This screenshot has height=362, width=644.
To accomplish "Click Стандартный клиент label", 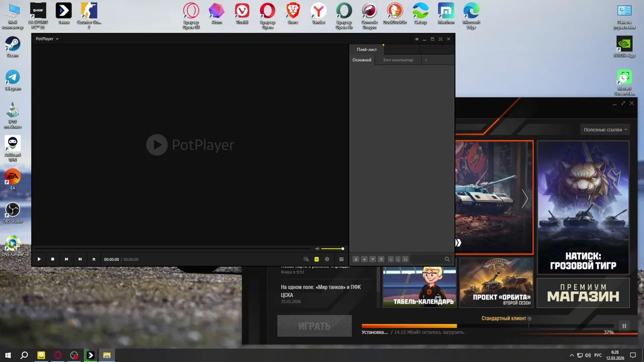I will coord(504,318).
